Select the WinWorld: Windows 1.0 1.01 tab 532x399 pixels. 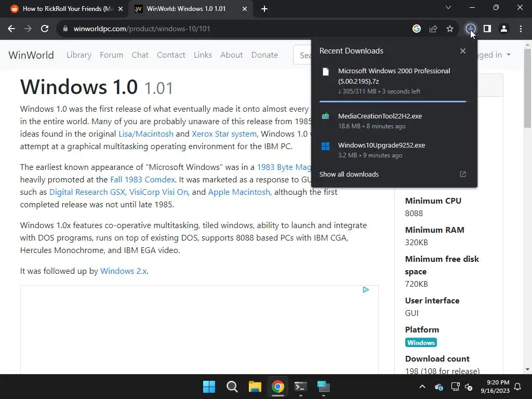pyautogui.click(x=186, y=9)
